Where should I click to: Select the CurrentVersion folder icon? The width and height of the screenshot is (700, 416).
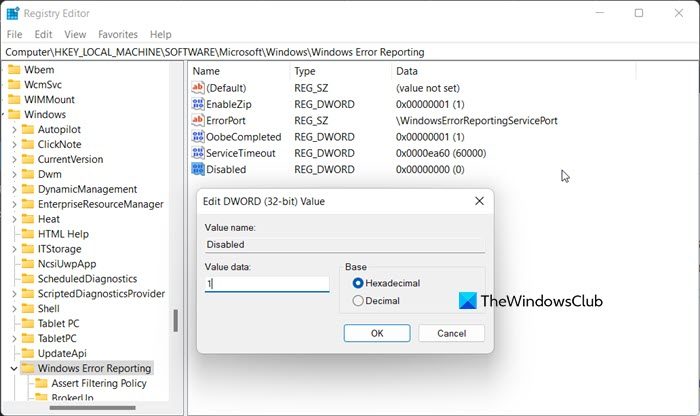point(28,159)
